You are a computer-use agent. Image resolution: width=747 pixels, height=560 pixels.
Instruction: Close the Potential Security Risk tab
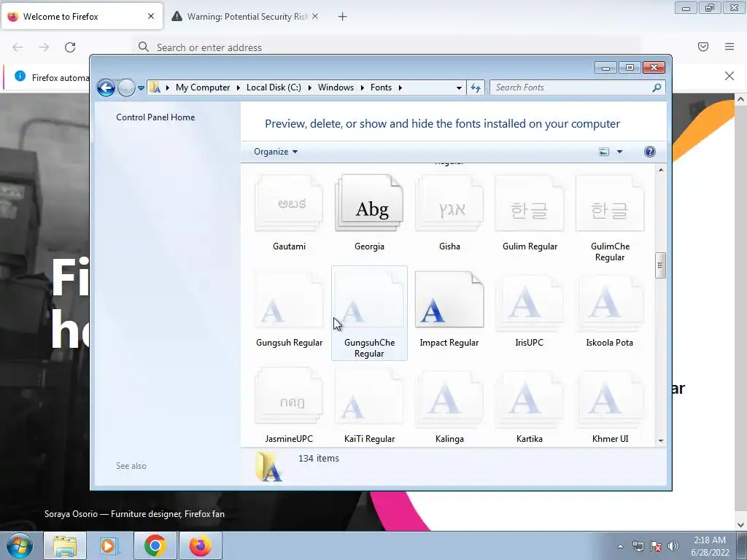click(315, 16)
